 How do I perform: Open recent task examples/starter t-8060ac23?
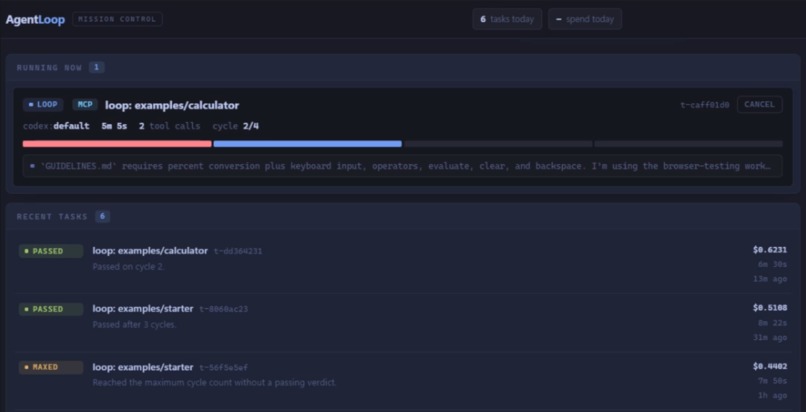click(402, 323)
